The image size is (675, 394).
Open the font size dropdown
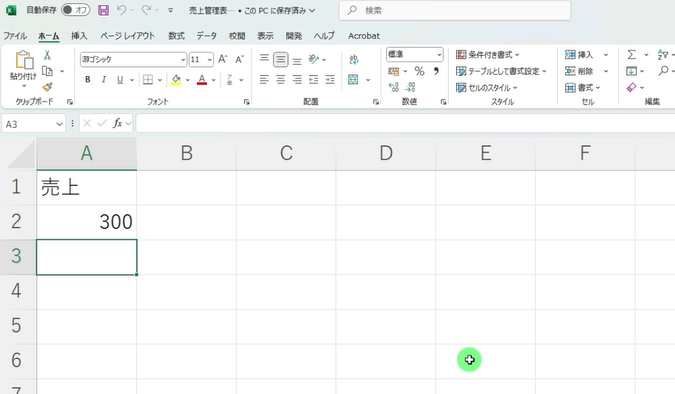[x=210, y=59]
